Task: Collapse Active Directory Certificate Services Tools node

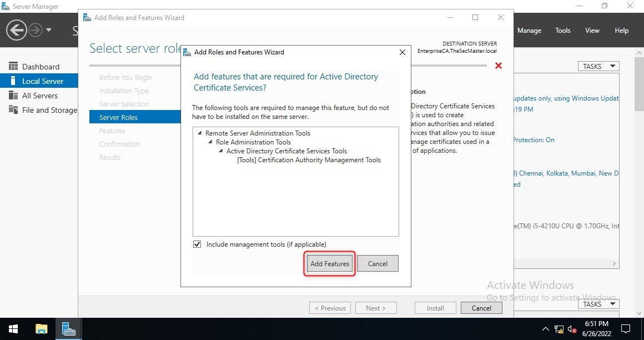Action: 221,151
